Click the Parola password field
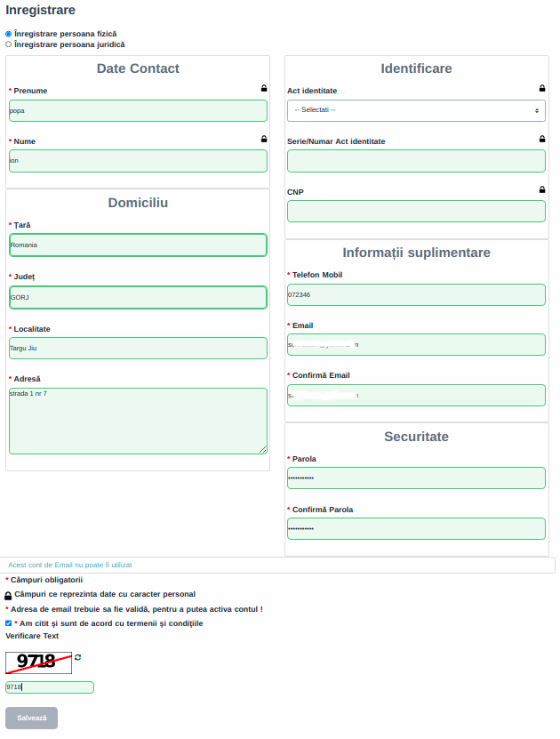560x739 pixels. (x=416, y=478)
